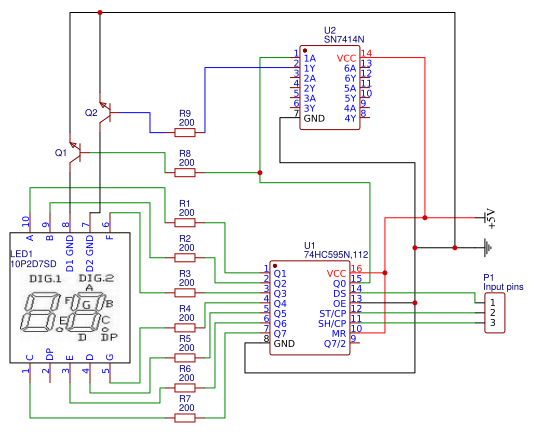
Task: Click the '10P2D7SD' part number text
Action: [x=33, y=264]
